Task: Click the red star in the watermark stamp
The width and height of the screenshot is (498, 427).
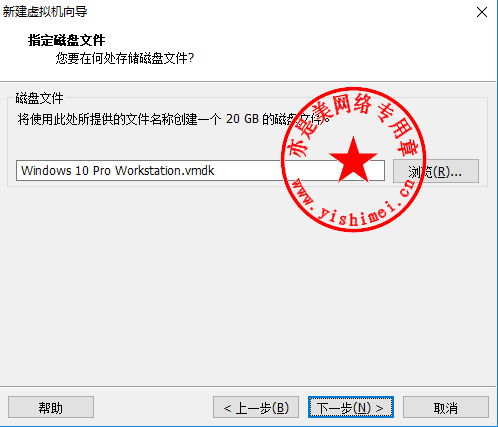Action: point(353,160)
